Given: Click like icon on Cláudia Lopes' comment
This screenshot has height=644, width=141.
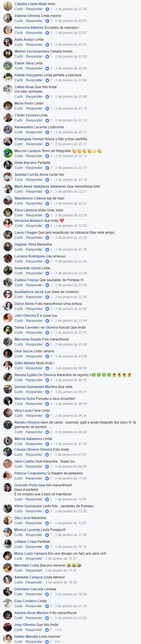Looking at the screenshot, I should click(x=47, y=9).
